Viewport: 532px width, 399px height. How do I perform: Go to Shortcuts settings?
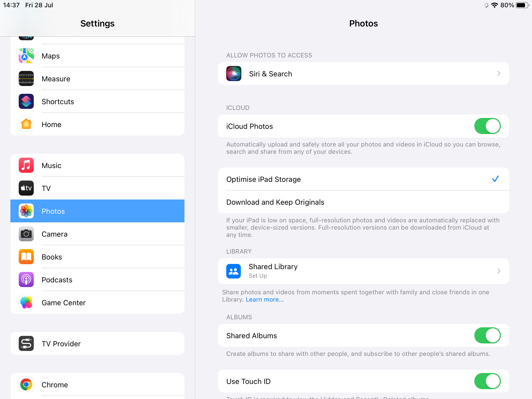point(97,101)
